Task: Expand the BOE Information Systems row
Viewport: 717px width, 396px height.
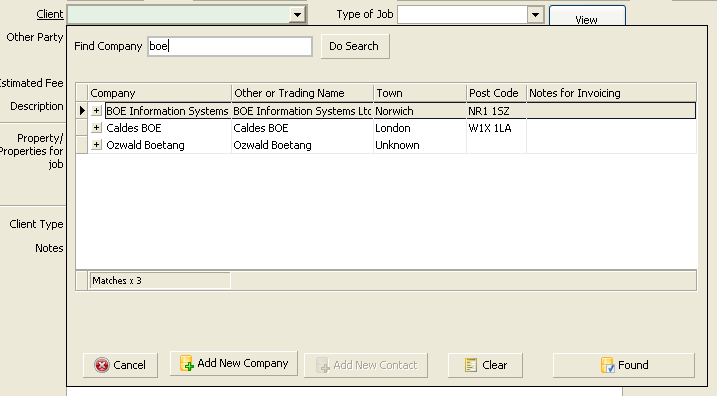Action: (x=96, y=111)
